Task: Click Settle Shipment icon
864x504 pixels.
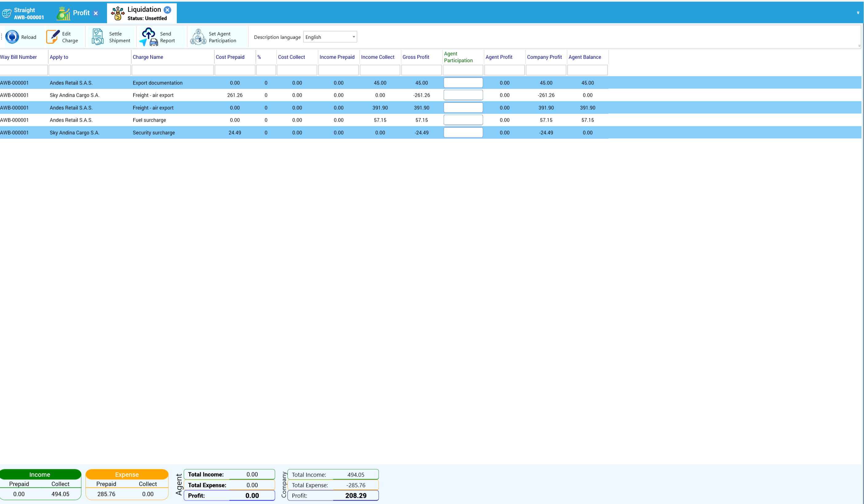Action: tap(97, 37)
